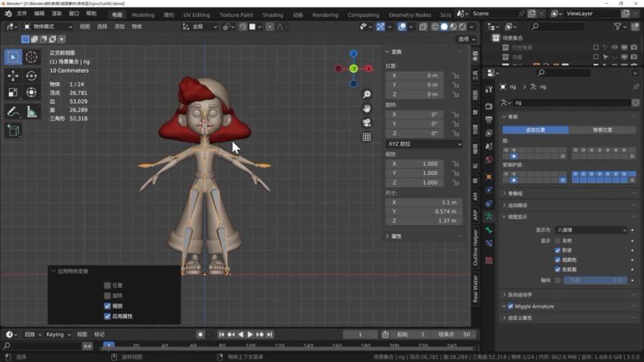
Task: Select the Move tool
Action: click(x=13, y=76)
